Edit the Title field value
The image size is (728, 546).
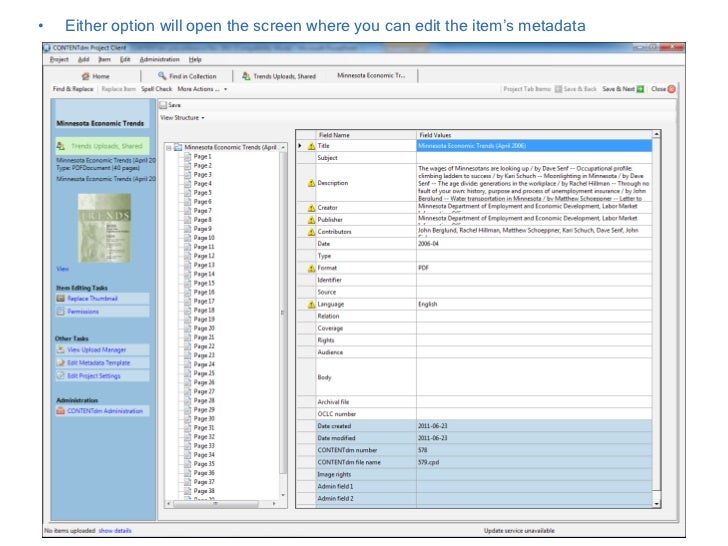tap(534, 146)
